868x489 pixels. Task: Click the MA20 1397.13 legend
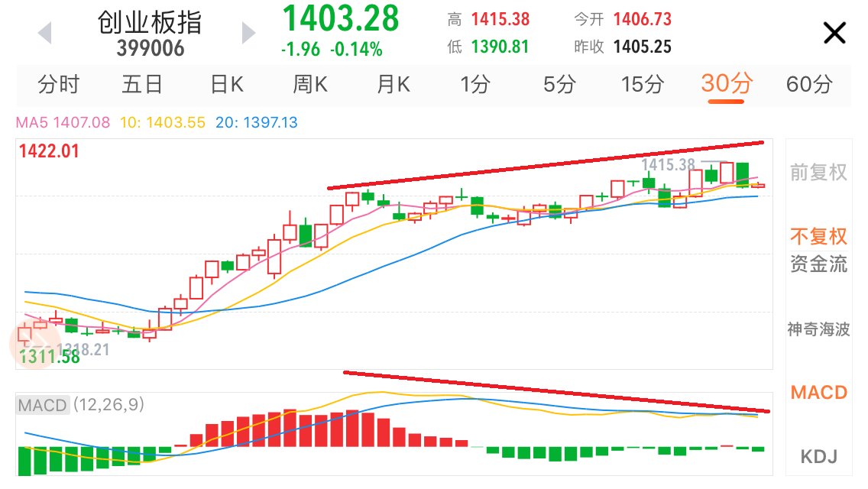click(256, 122)
